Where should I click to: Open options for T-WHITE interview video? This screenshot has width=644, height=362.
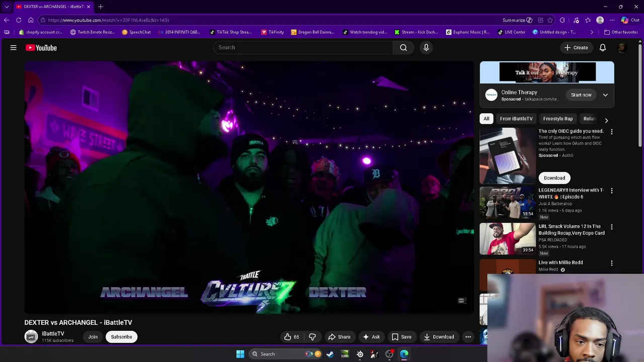(x=612, y=191)
